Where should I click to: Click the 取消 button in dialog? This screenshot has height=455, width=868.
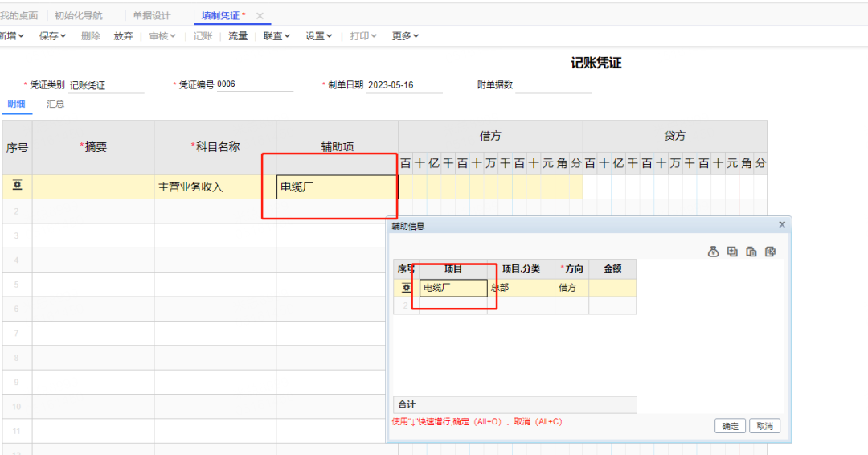[764, 426]
